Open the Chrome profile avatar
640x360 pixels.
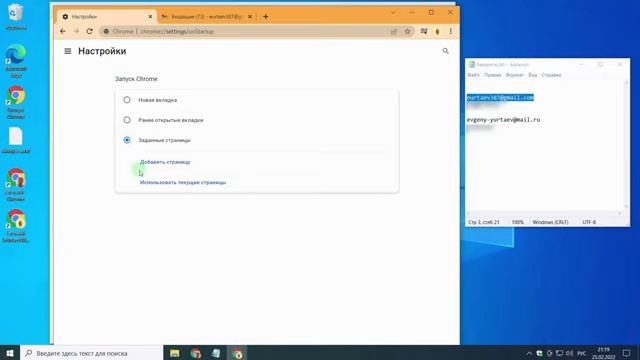tap(438, 31)
